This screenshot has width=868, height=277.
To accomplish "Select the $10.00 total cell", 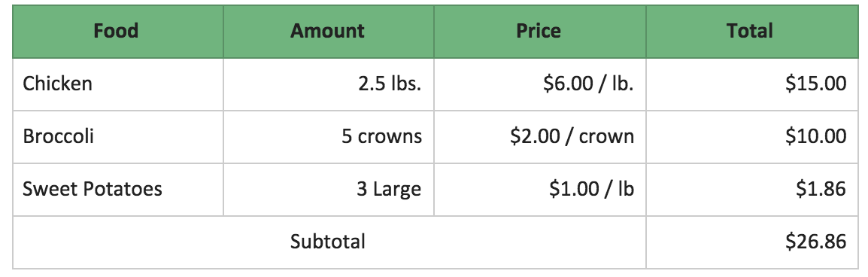I will pyautogui.click(x=751, y=137).
